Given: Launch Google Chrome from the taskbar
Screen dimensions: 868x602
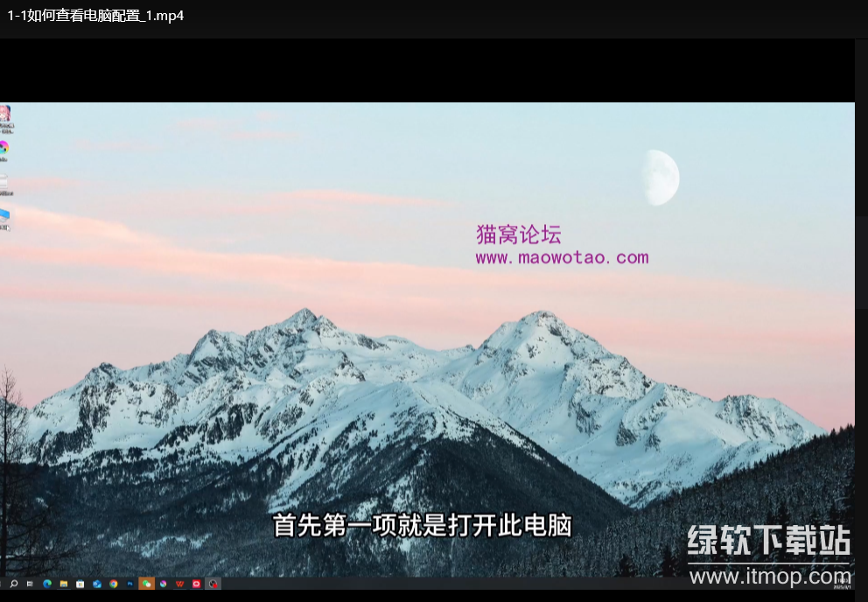Looking at the screenshot, I should [114, 584].
